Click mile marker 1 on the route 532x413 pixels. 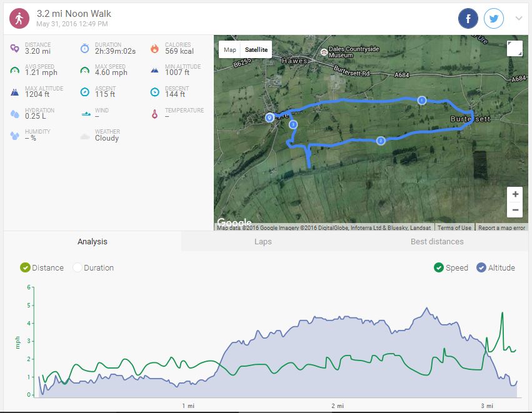[x=422, y=100]
